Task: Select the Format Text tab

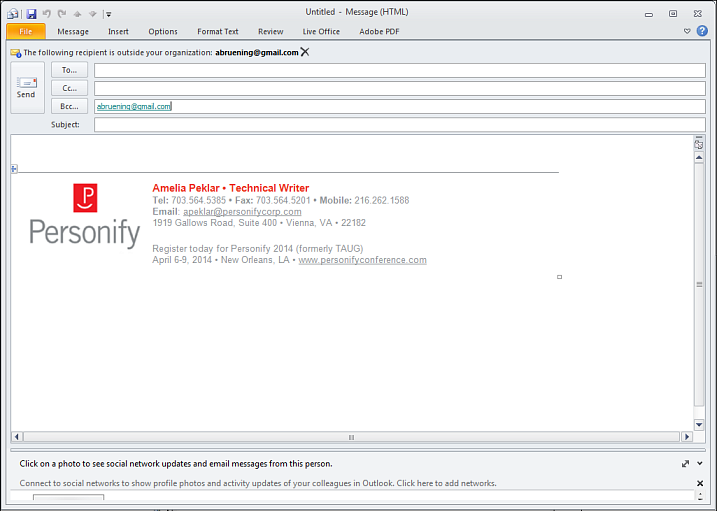Action: tap(218, 32)
